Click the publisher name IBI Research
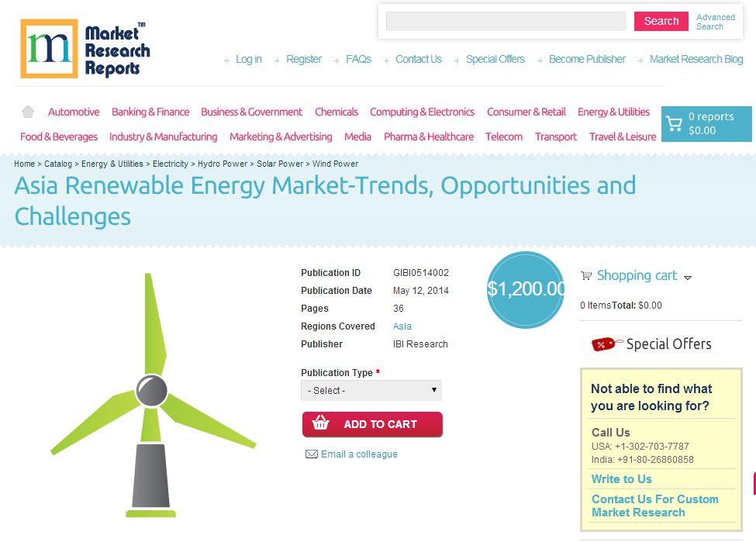This screenshot has height=542, width=756. coord(420,344)
